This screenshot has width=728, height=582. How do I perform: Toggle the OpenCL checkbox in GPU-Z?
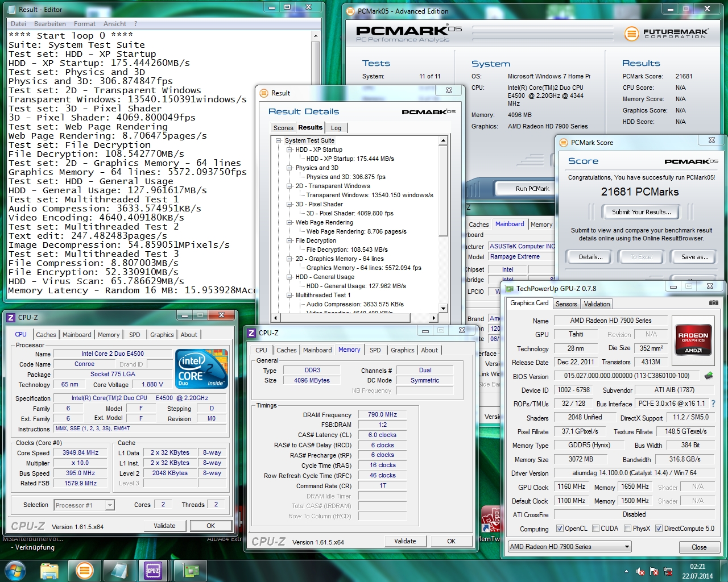[560, 529]
